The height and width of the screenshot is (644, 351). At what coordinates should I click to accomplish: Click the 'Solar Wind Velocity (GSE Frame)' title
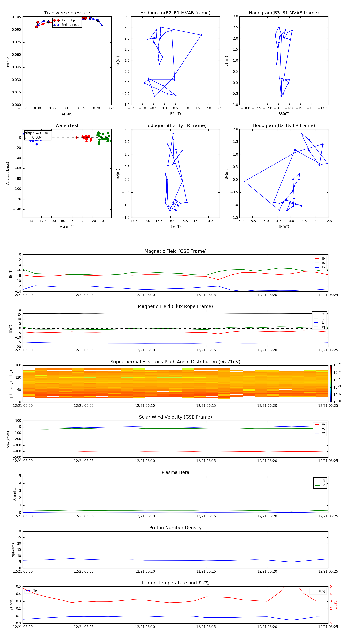(175, 417)
